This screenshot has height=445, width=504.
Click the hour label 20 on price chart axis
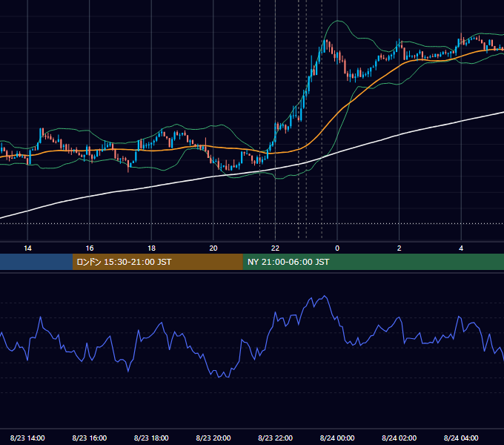pyautogui.click(x=213, y=248)
